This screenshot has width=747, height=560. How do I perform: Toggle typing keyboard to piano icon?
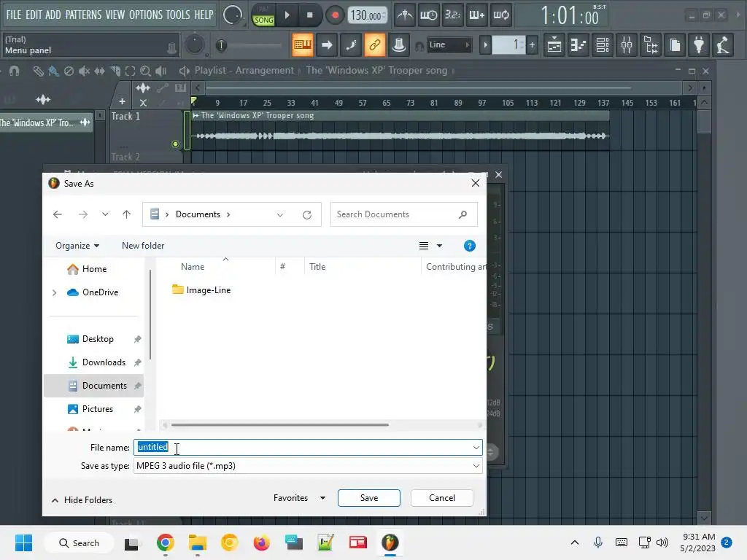303,45
